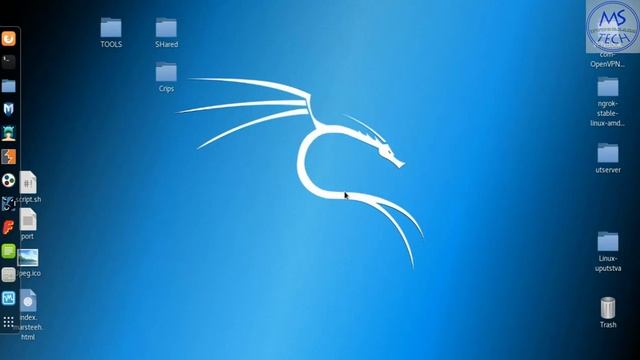
Task: Open the colored-circles app in the dock
Action: pos(9,180)
